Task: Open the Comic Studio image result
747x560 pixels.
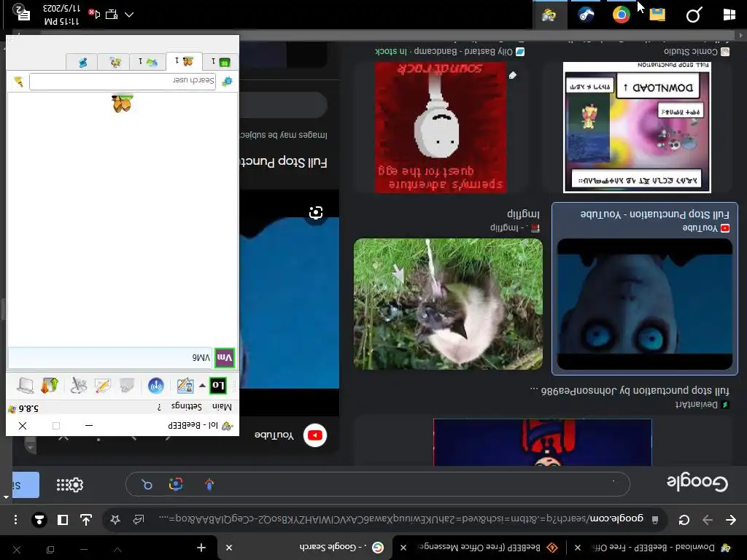Action: pyautogui.click(x=637, y=128)
